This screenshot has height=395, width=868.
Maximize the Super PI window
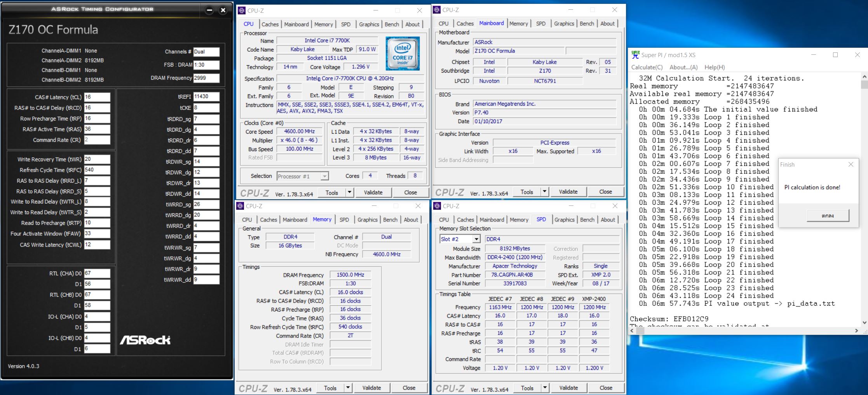click(835, 55)
